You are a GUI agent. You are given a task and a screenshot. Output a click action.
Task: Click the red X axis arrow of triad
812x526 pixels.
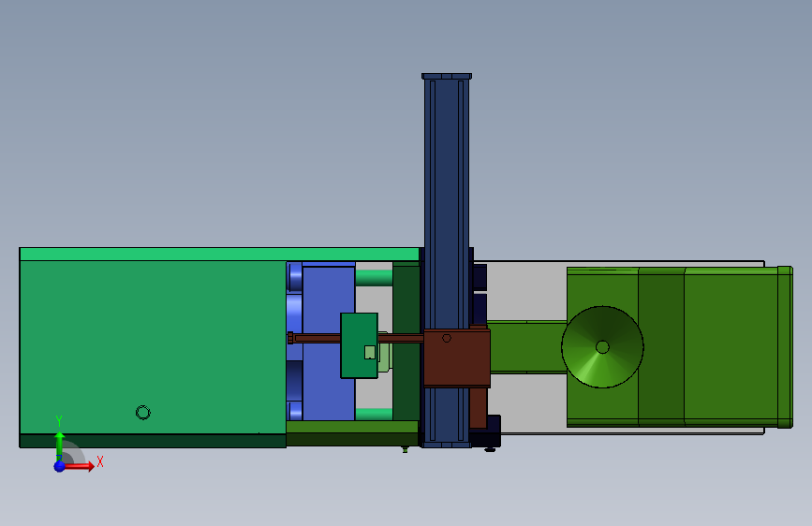tap(81, 466)
